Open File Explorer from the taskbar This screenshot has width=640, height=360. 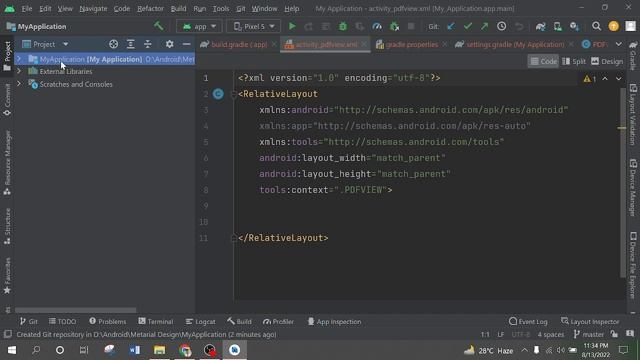[160, 350]
